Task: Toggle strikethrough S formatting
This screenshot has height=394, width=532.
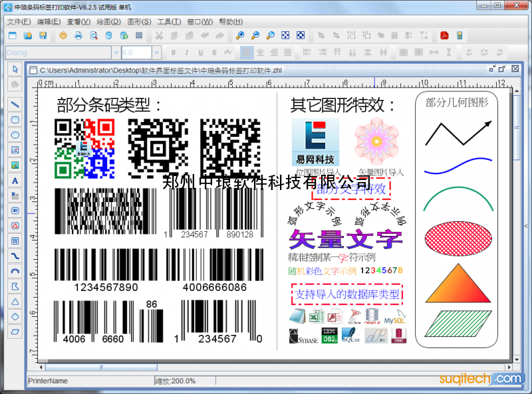Action: coord(214,52)
